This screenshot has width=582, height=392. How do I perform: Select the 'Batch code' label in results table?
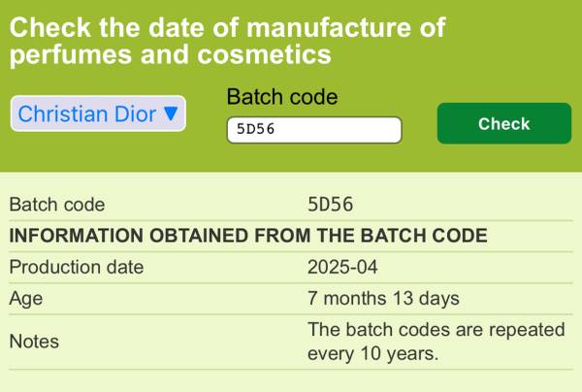[x=56, y=205]
